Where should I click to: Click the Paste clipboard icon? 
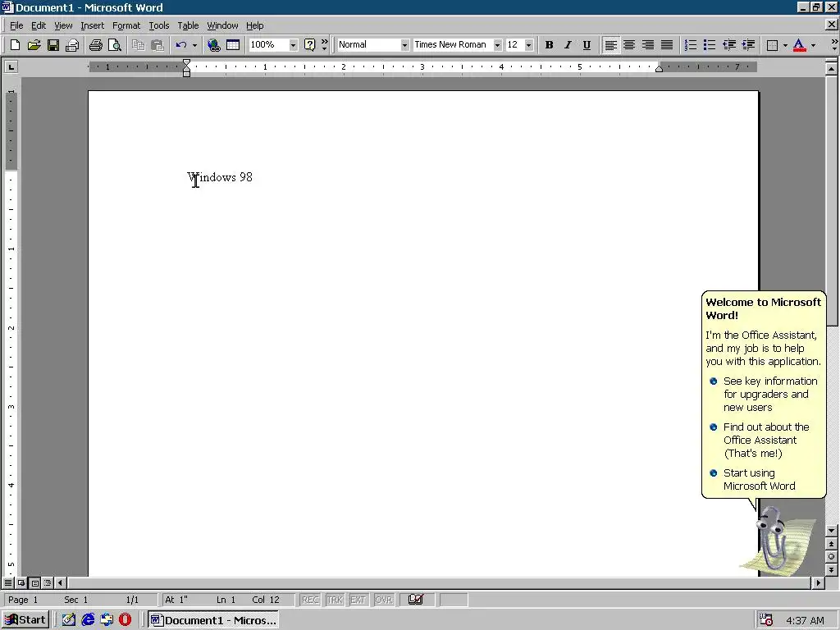[157, 45]
